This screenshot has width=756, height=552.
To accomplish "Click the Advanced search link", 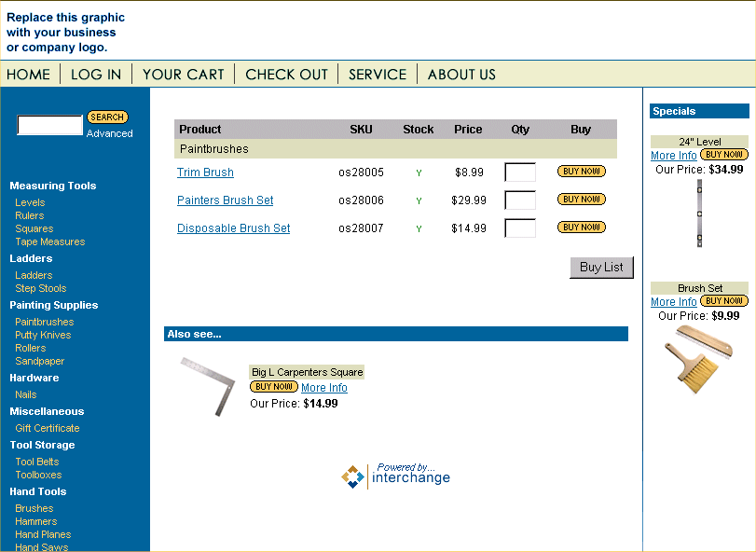I will tap(110, 134).
